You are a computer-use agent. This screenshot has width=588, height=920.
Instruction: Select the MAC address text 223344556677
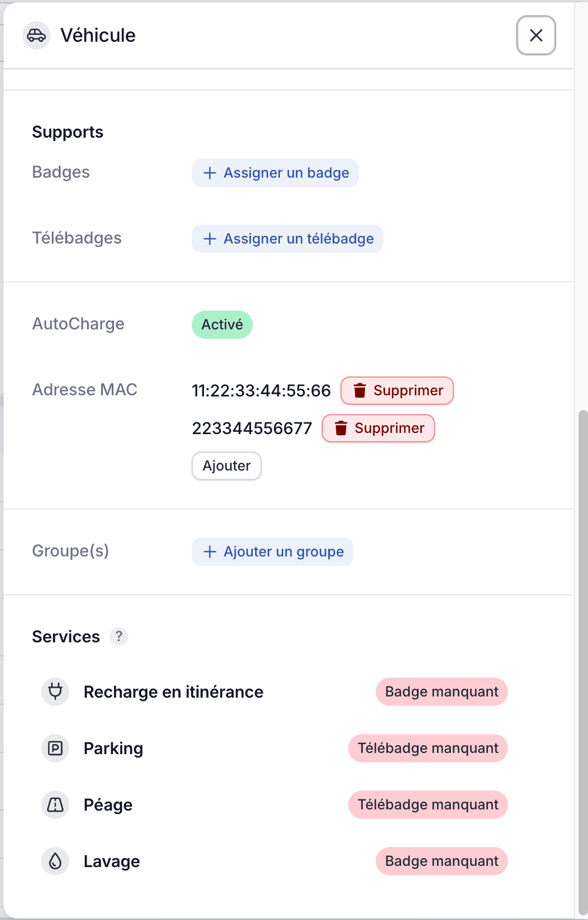point(252,428)
